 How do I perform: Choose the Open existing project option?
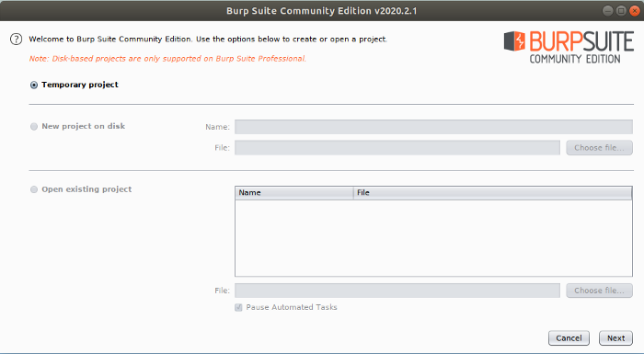34,189
